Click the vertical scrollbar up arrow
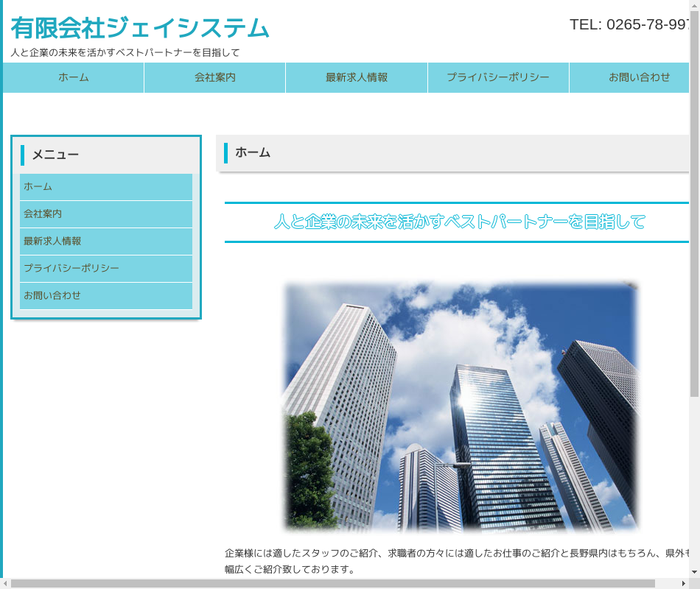Viewport: 700px width, 589px height. click(x=694, y=5)
